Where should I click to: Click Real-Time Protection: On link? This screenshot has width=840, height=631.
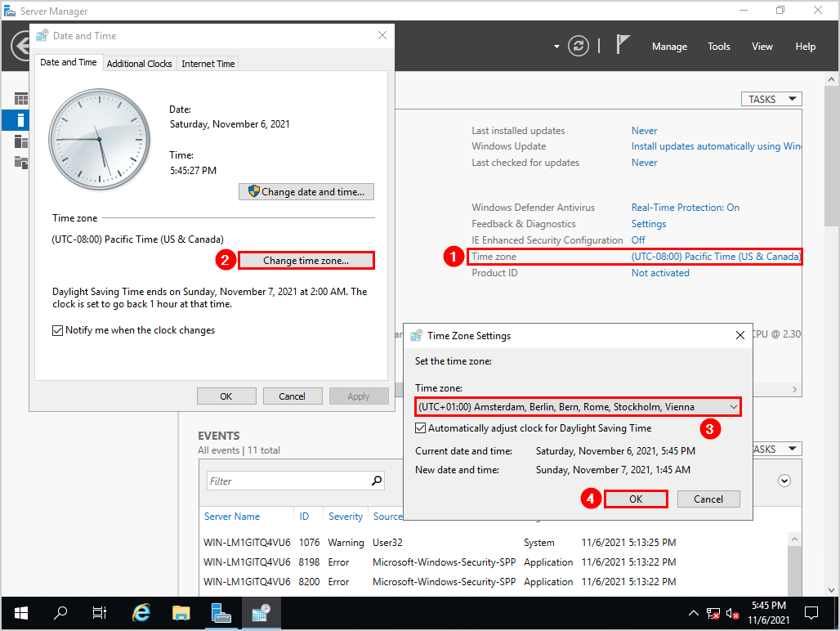(686, 208)
